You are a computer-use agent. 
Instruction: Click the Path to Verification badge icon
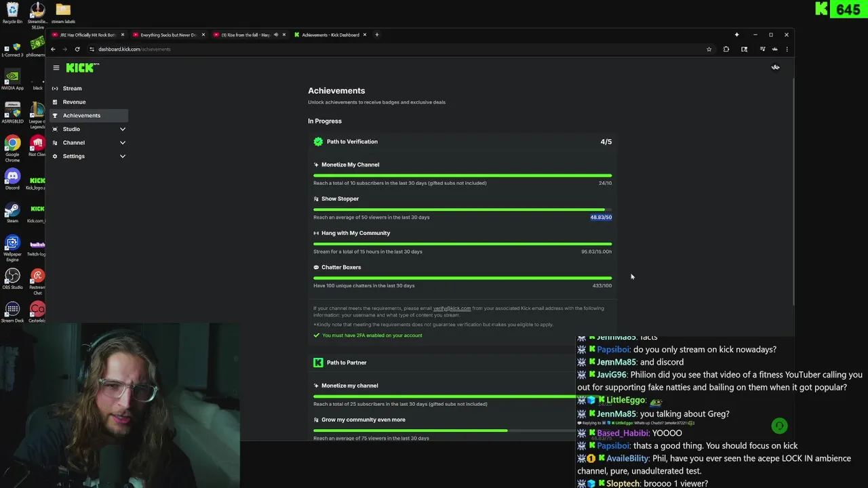pos(318,142)
